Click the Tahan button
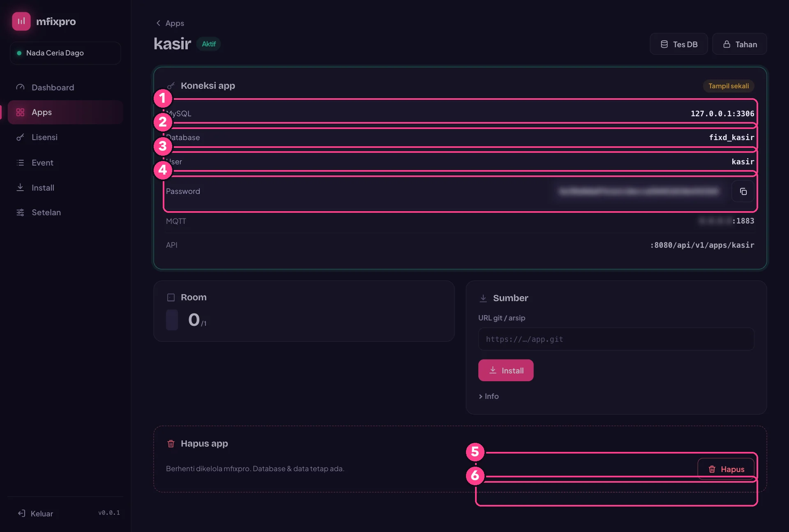The width and height of the screenshot is (789, 532). point(739,44)
